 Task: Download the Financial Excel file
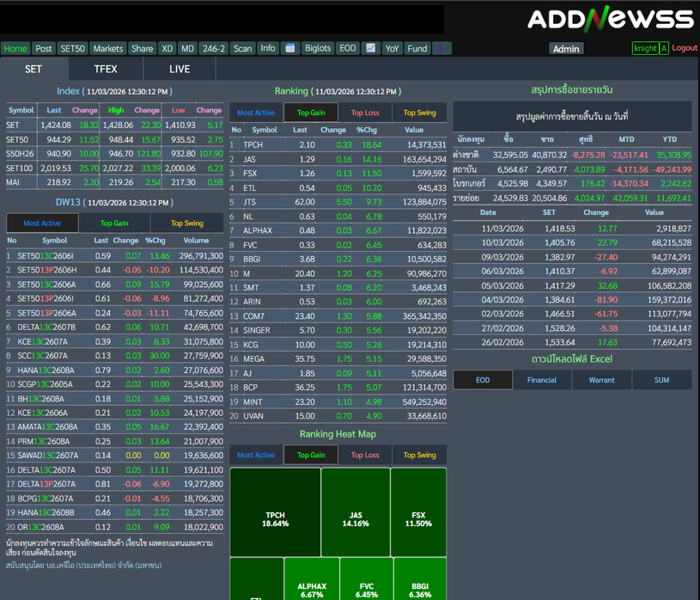click(x=542, y=380)
